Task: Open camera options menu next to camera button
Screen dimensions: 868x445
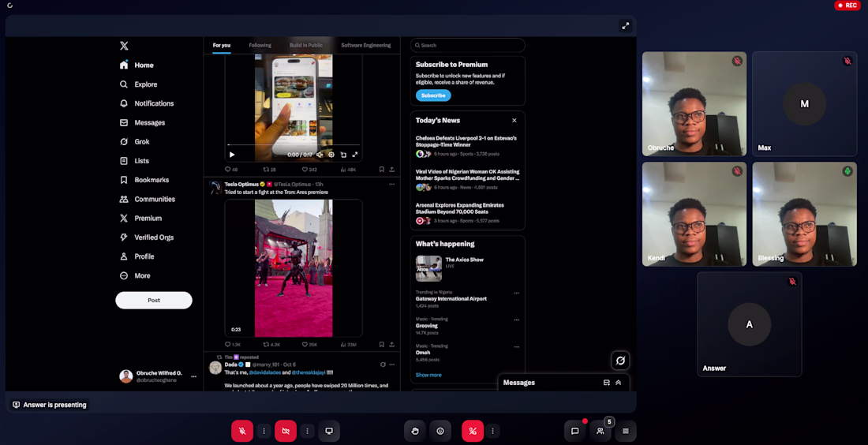Action: (308, 431)
